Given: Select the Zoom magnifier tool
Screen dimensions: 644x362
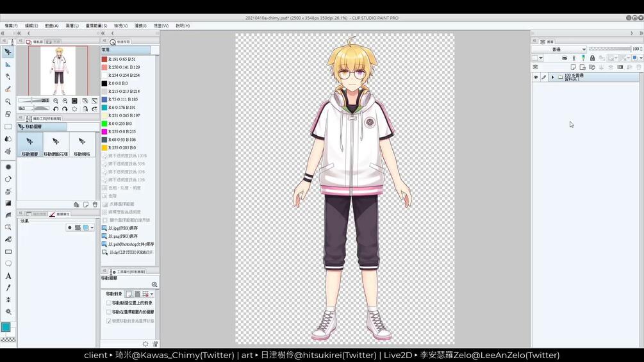Looking at the screenshot, I should point(8,101).
